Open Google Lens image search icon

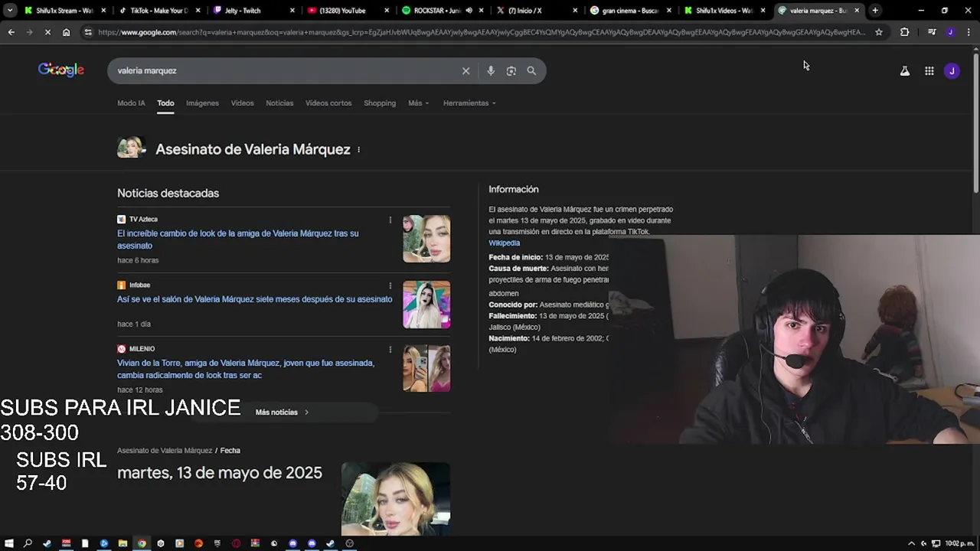(511, 70)
